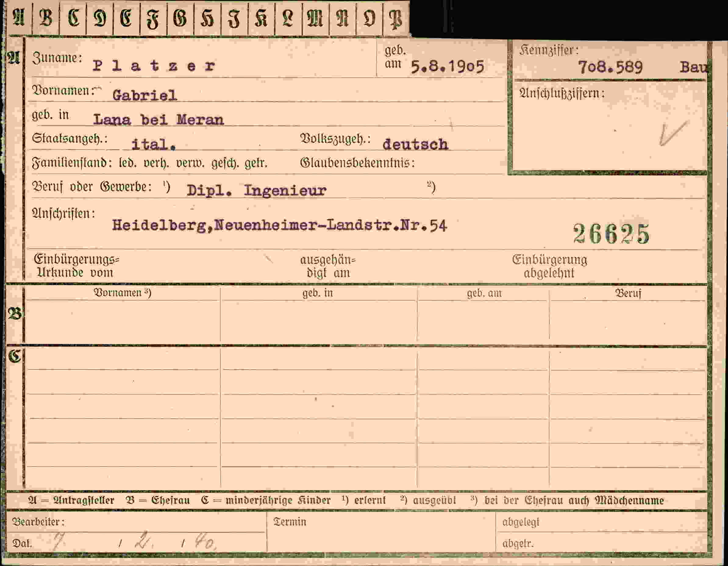This screenshot has height=566, width=728.
Task: Click the letter A index tab at top
Action: pos(19,18)
